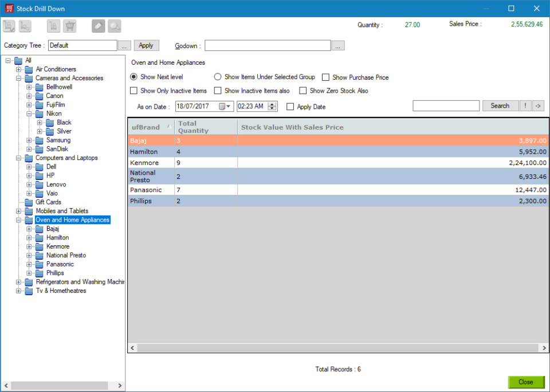
Task: Click the Tv & Hometheatres folder icon
Action: click(29, 291)
